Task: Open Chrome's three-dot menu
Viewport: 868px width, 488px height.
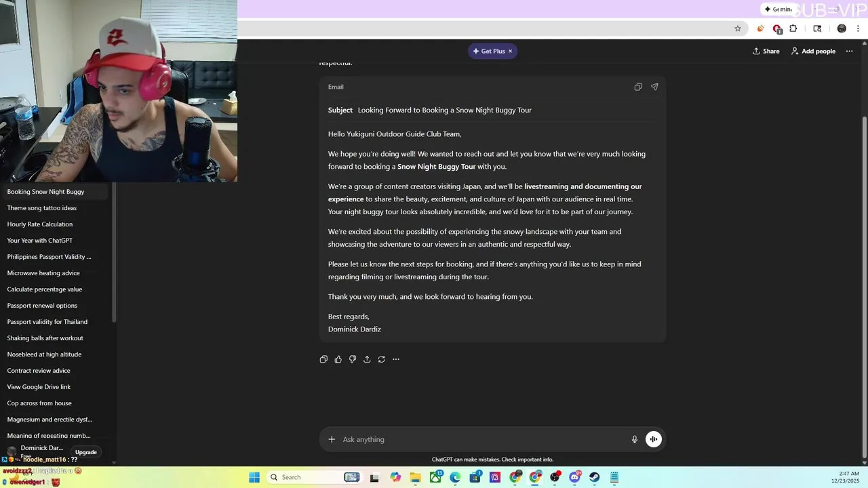Action: pos(859,28)
